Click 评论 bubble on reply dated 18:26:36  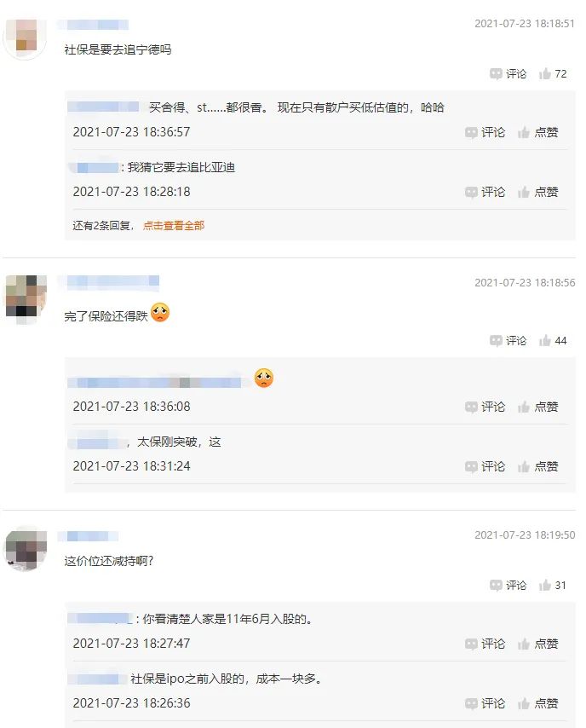(x=485, y=704)
